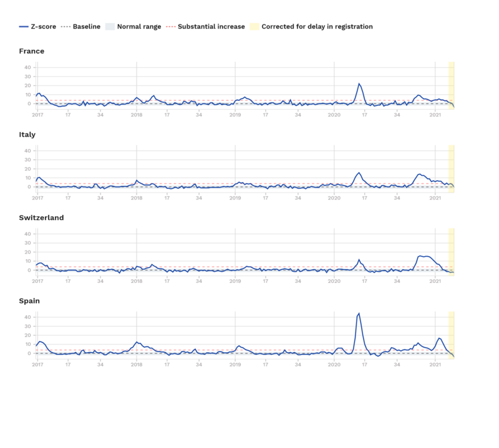Click the 2020 axis label under Switzerland chart
Viewport: 499px width, 448px height.
pyautogui.click(x=334, y=282)
